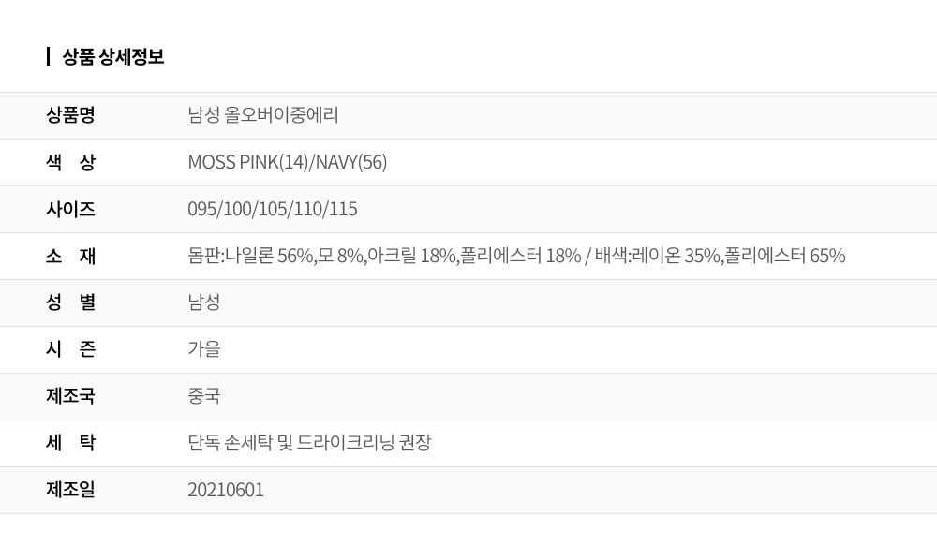Click size list 095/100/105/110/115

273,209
